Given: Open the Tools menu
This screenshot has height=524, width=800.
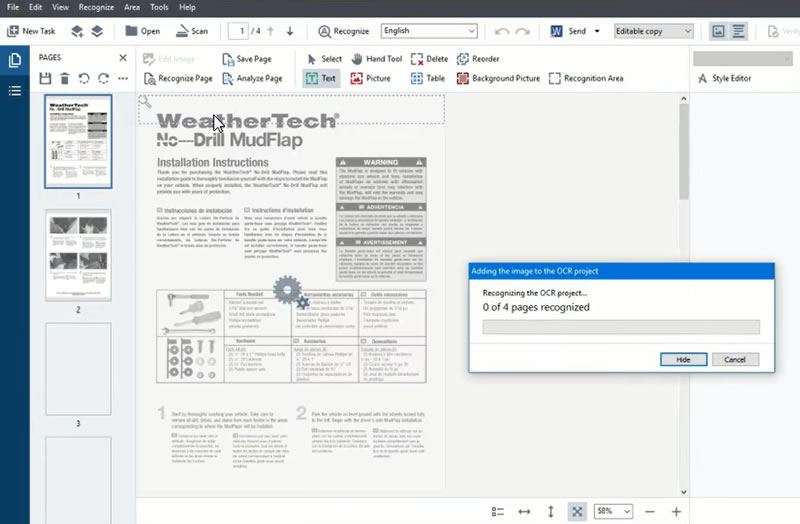Looking at the screenshot, I should click(x=159, y=7).
